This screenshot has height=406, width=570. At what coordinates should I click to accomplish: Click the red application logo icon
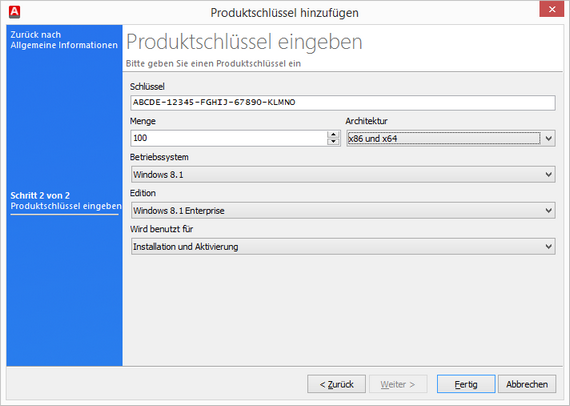[x=14, y=12]
